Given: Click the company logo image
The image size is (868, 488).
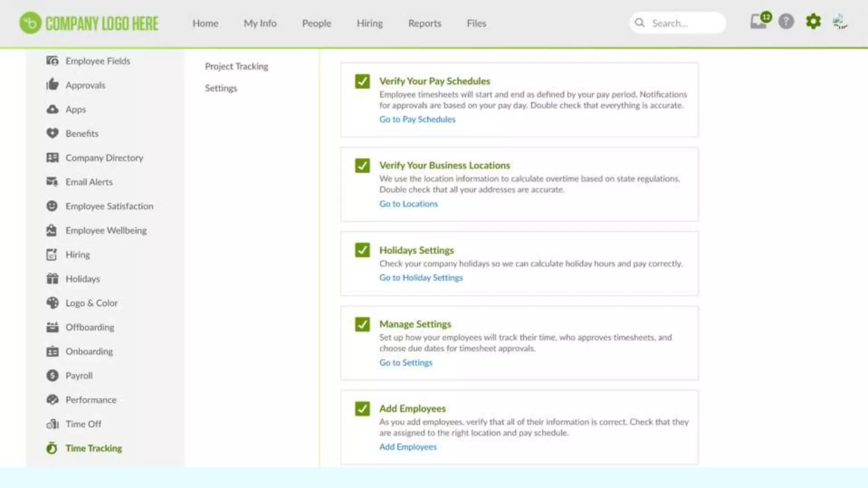Looking at the screenshot, I should [x=89, y=23].
